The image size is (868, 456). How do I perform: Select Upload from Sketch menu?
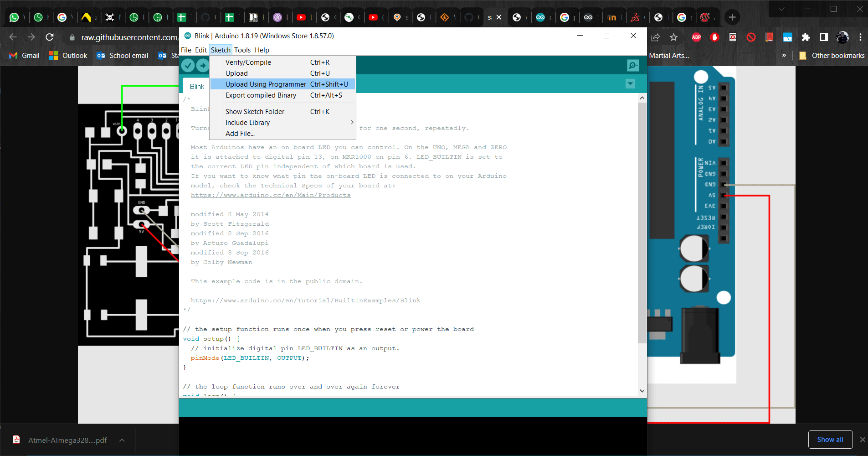(282, 73)
